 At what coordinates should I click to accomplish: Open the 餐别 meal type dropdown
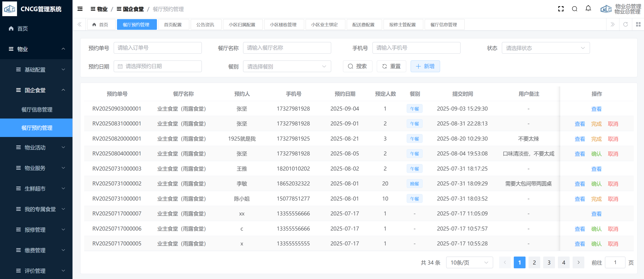[287, 66]
